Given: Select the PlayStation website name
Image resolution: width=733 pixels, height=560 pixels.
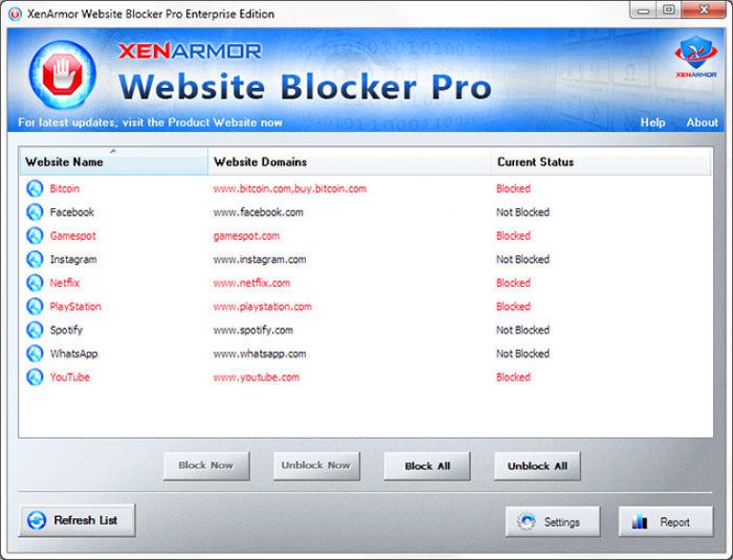Looking at the screenshot, I should click(x=75, y=307).
